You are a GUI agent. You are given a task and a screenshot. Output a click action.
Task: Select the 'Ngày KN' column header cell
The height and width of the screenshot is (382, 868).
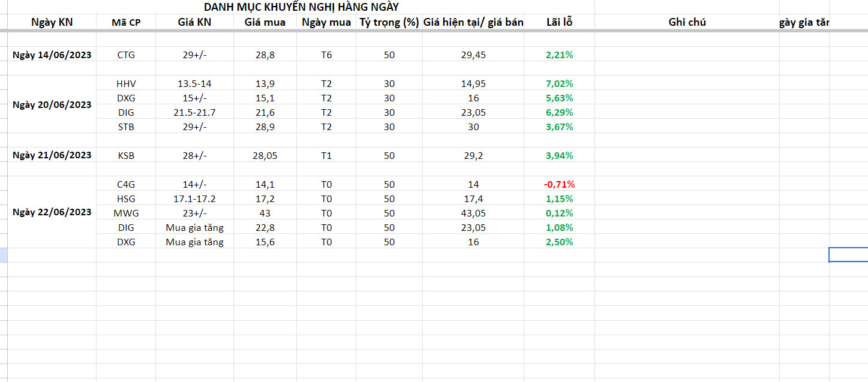[52, 22]
